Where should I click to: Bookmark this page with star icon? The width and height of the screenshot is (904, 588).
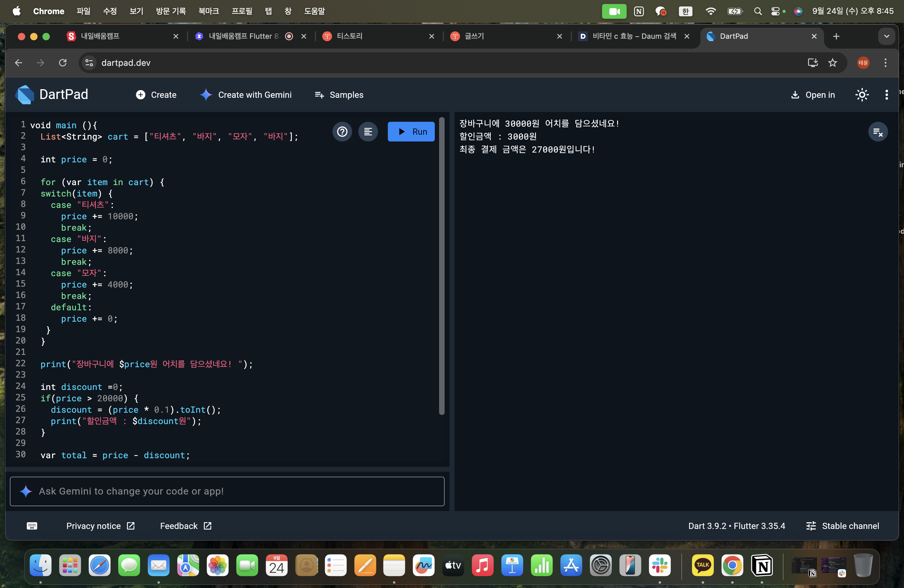click(833, 63)
